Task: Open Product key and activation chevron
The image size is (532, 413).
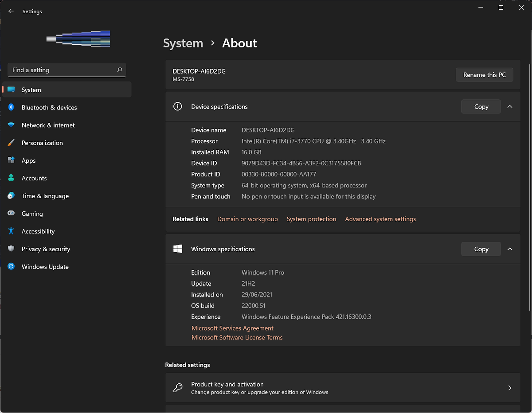Action: pyautogui.click(x=510, y=388)
